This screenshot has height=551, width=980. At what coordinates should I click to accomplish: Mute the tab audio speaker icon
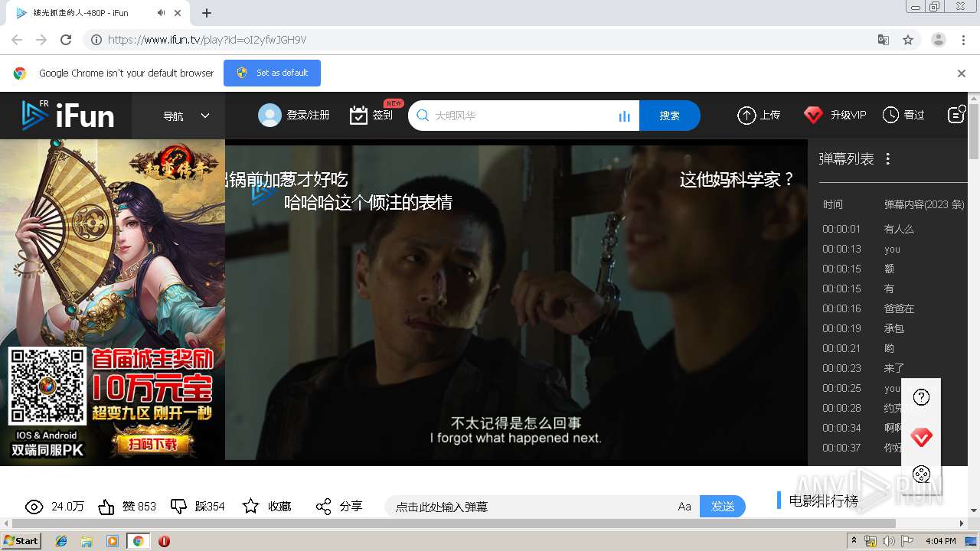161,13
